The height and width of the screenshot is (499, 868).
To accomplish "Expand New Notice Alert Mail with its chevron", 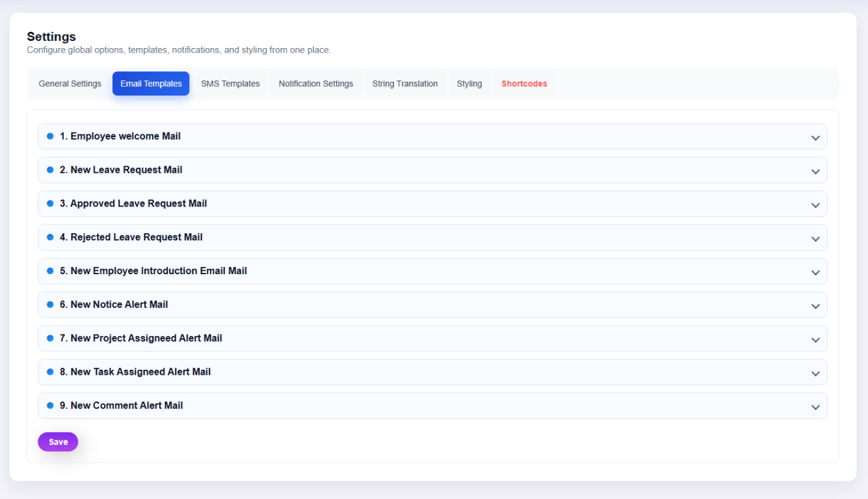I will [x=815, y=307].
